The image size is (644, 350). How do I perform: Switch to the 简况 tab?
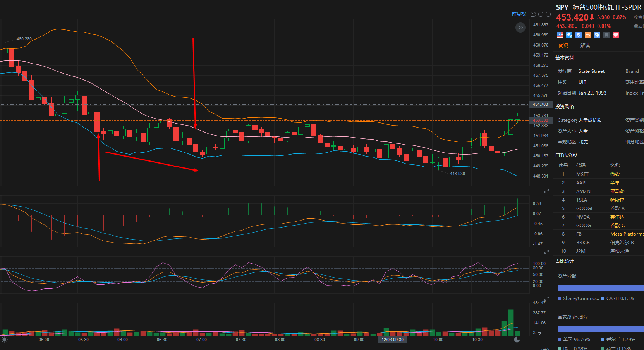(563, 46)
